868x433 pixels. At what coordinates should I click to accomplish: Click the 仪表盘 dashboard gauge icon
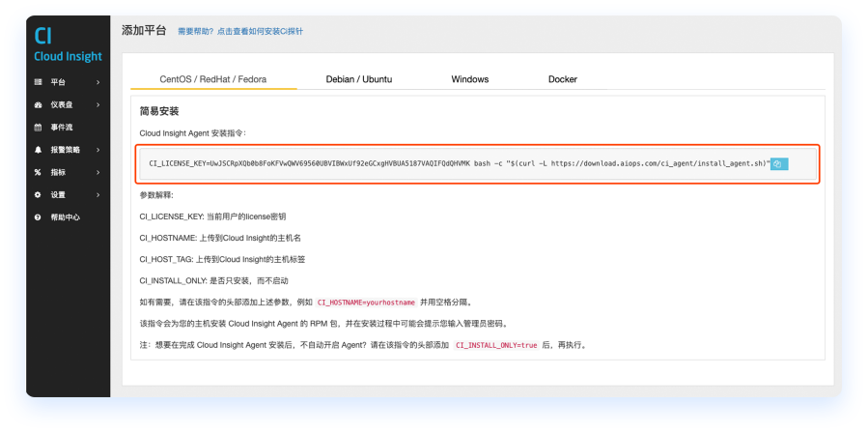[x=38, y=104]
